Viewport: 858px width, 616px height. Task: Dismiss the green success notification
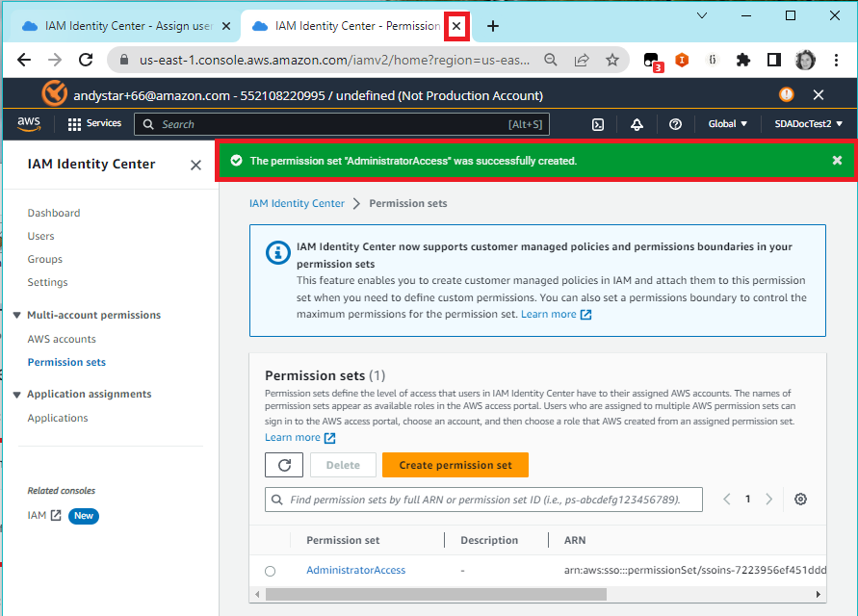coord(837,161)
